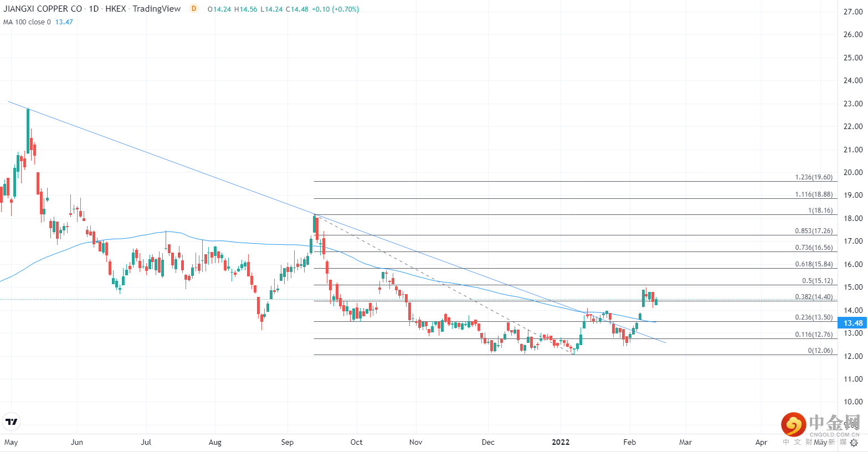
Task: Select Fibonacci level label 1(18.16)
Action: 820,210
